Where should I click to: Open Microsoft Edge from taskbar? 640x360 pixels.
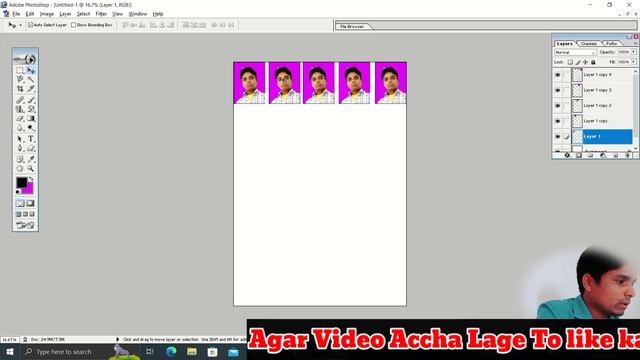(x=171, y=351)
